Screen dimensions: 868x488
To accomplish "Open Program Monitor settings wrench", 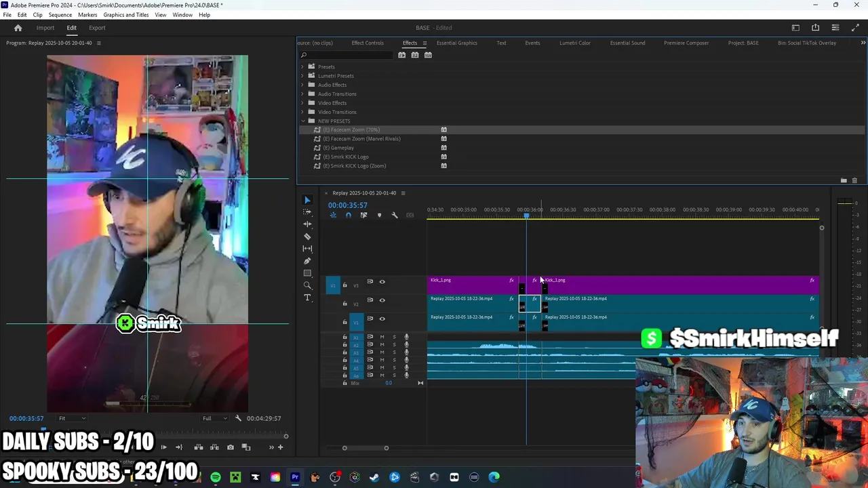I will coord(238,418).
